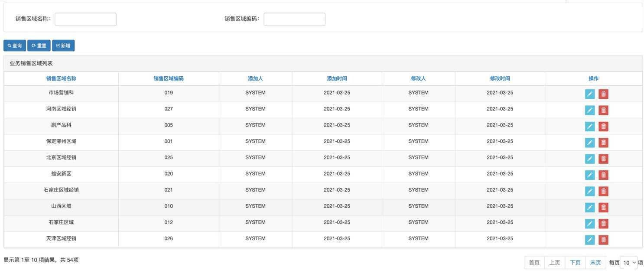Screen dimensions: 644x277
Task: Select the 石家庄区域经销 name cell
Action: (x=61, y=190)
